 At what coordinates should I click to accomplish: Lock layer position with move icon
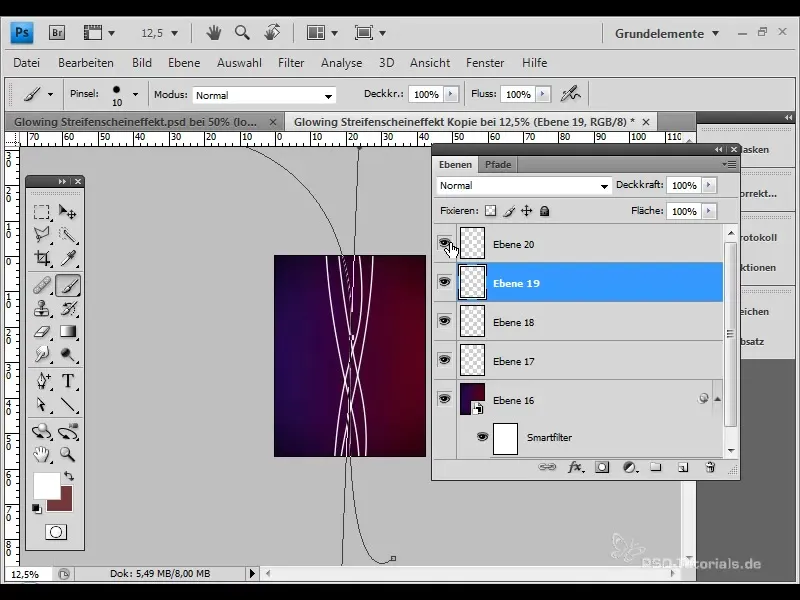point(527,211)
